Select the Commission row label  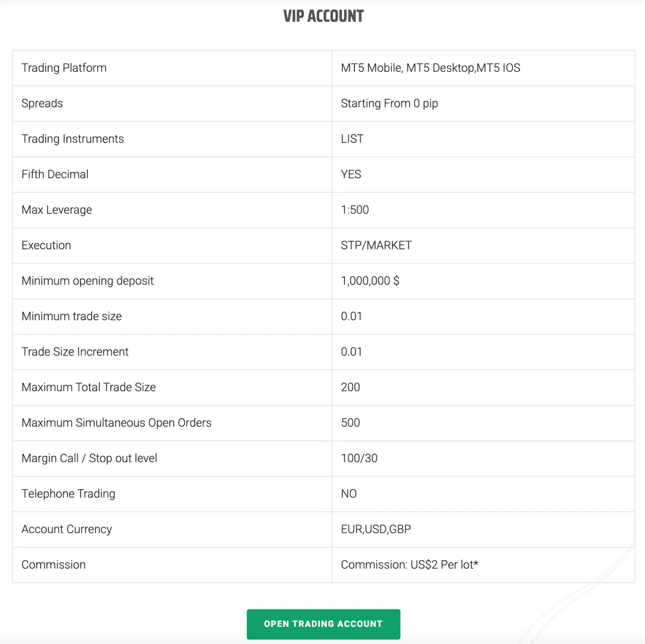click(x=53, y=565)
